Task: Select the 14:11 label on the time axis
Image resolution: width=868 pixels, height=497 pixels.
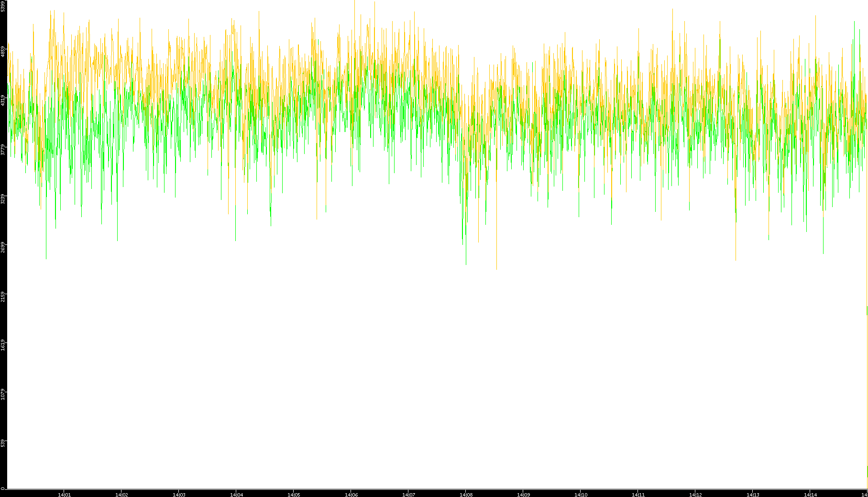Action: [x=638, y=495]
